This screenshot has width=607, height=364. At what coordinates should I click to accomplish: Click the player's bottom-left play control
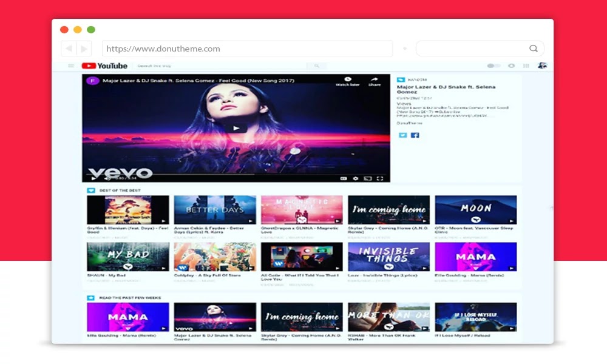pyautogui.click(x=93, y=178)
